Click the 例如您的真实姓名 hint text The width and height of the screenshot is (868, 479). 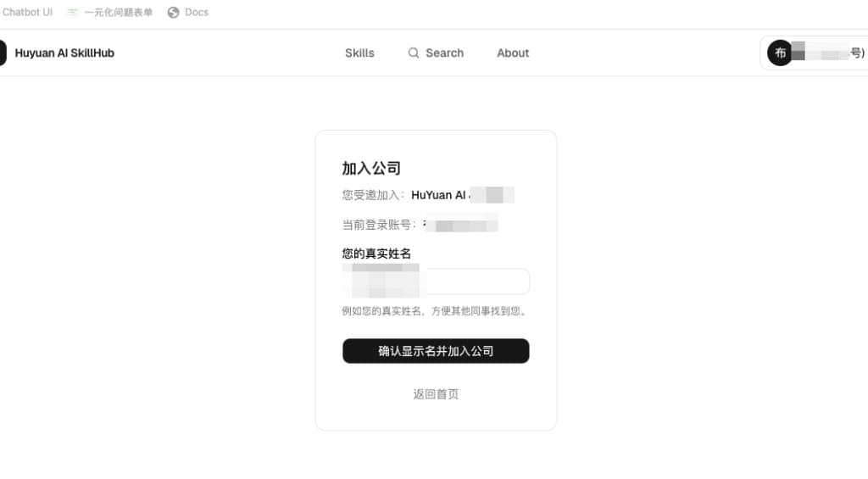click(x=435, y=311)
